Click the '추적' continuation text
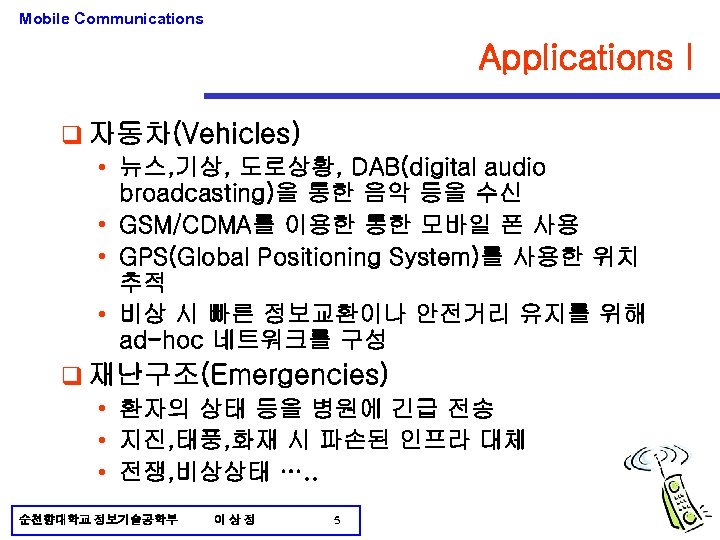Viewport: 720px width, 540px height. pos(142,282)
